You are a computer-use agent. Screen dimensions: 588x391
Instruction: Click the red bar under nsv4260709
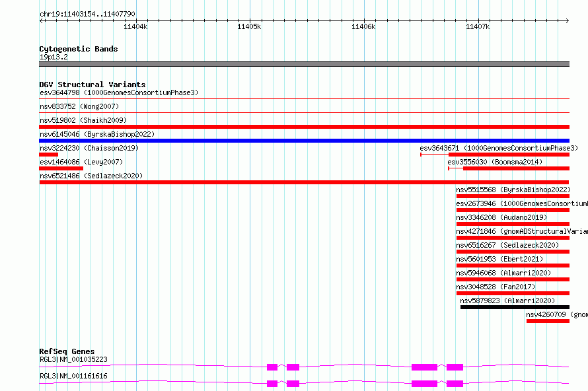pos(548,321)
